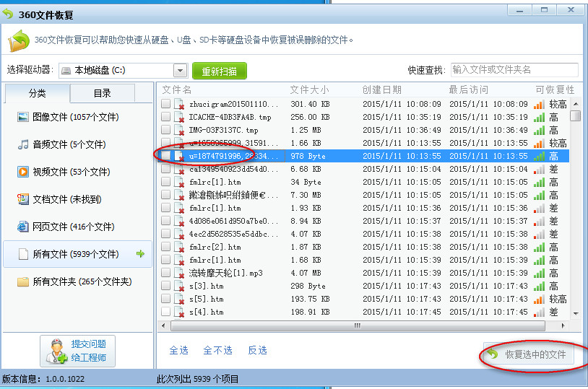588x389 pixels.
Task: Click the video files play icon
Action: tap(22, 172)
